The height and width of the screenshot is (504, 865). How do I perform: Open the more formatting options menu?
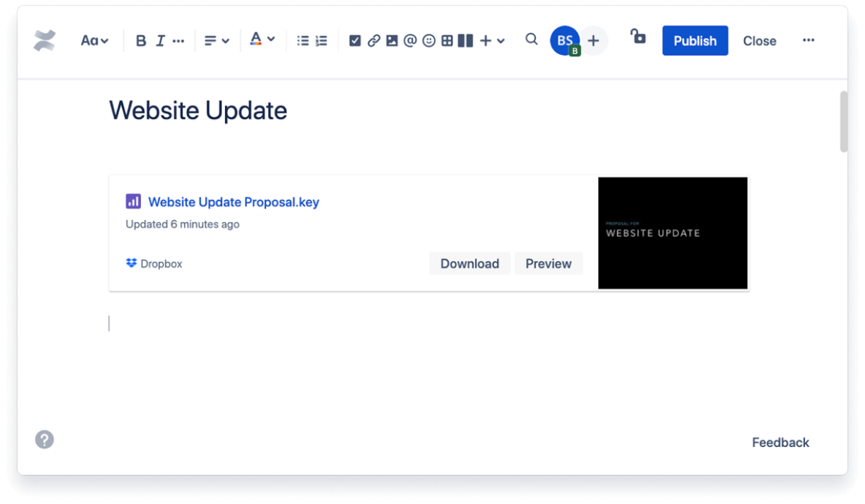178,40
